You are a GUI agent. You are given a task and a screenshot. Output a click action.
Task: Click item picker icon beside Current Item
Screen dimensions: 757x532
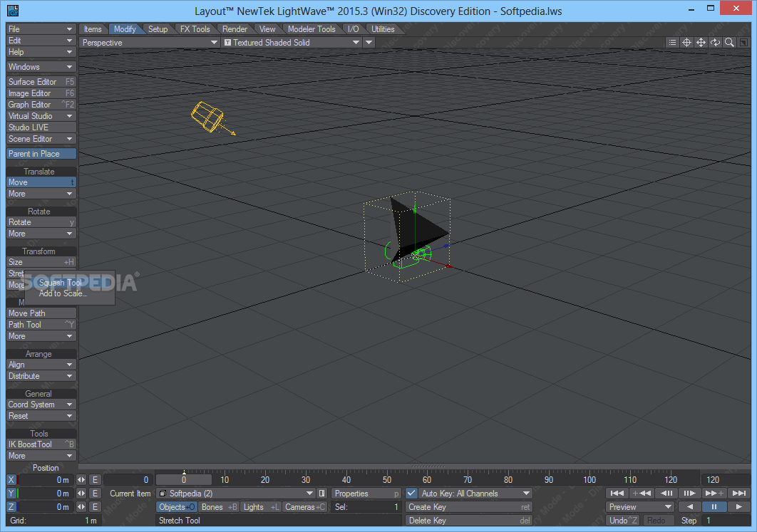[x=322, y=494]
